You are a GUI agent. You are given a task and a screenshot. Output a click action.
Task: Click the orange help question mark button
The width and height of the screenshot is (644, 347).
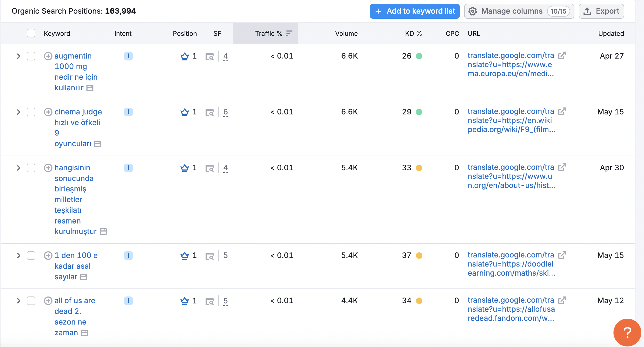click(627, 332)
